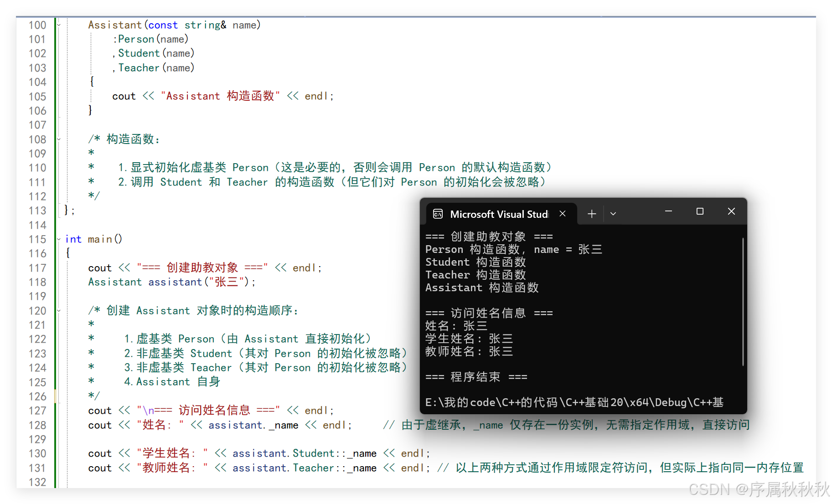Click line number 100 in the gutter
The image size is (832, 504).
point(37,25)
